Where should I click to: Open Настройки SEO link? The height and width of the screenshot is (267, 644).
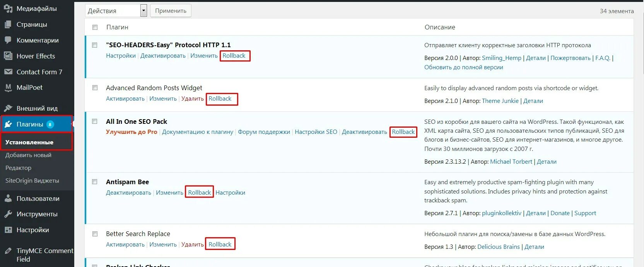tap(316, 132)
